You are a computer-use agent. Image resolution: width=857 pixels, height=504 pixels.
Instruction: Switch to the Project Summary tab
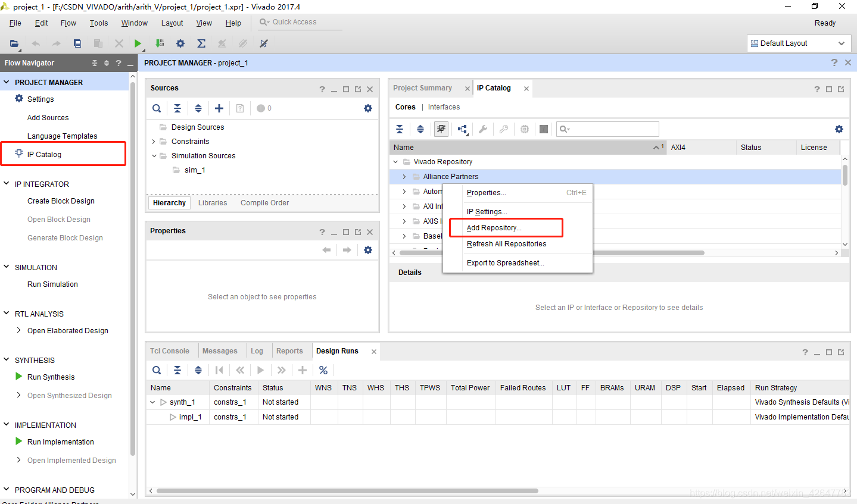click(422, 88)
